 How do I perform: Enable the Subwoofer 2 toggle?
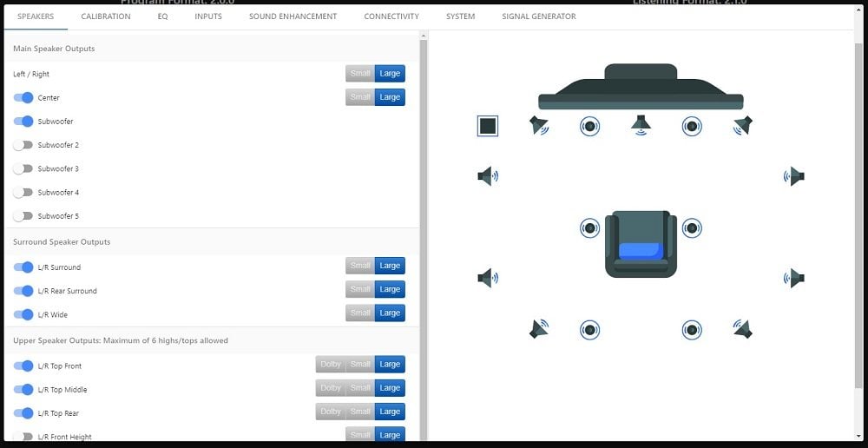click(x=23, y=145)
